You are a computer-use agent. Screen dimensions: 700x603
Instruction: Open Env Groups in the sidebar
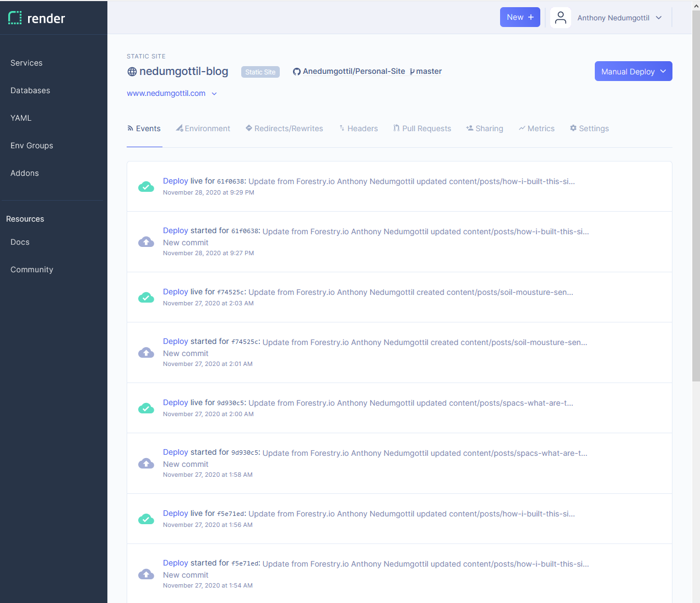click(x=32, y=146)
